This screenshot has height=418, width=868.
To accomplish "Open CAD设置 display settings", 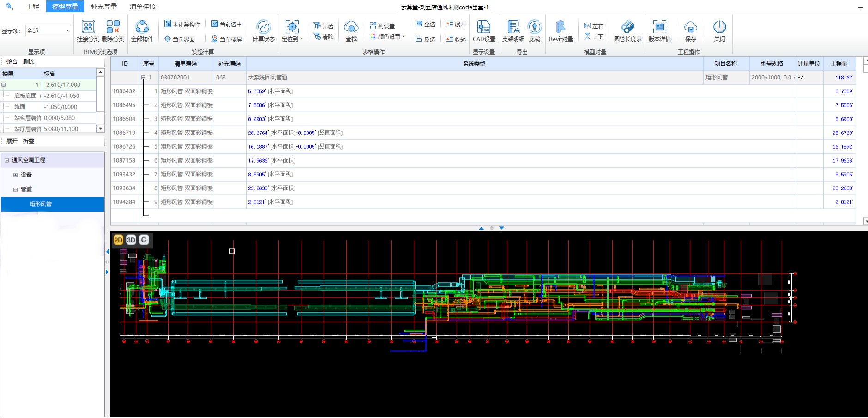I will click(x=484, y=30).
